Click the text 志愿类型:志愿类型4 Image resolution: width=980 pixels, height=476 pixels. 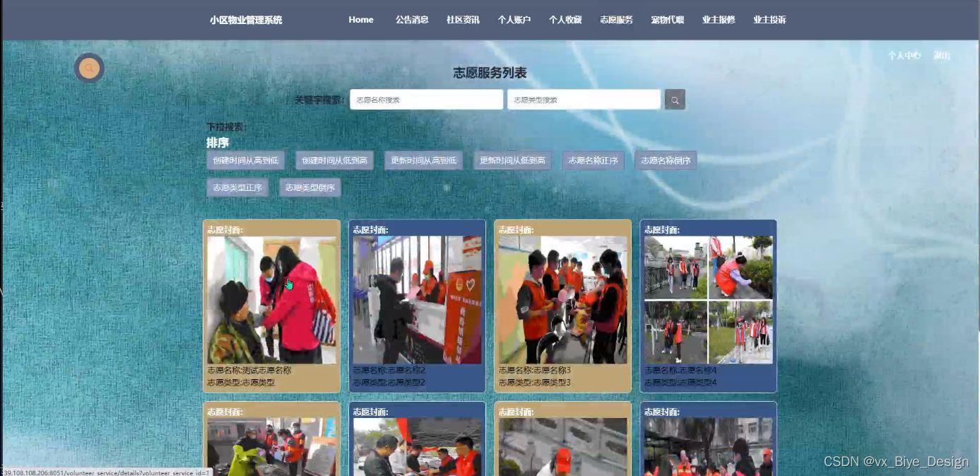tap(680, 383)
